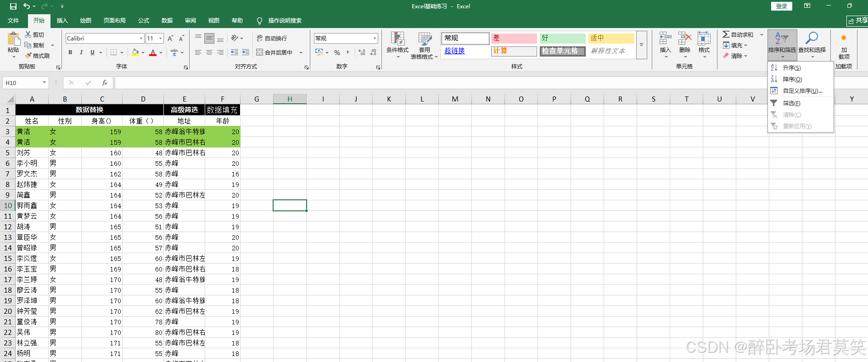Expand the Name Box dropdown arrow

[x=44, y=83]
